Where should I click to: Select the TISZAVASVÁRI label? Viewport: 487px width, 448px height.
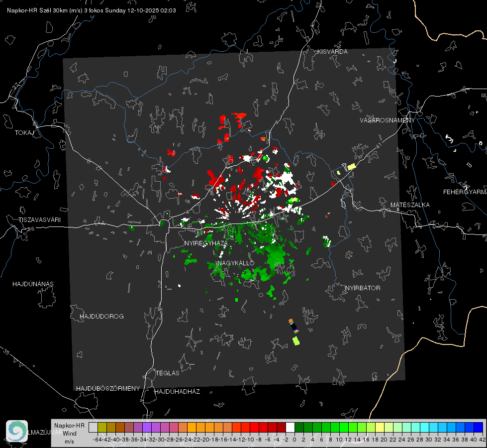point(39,220)
